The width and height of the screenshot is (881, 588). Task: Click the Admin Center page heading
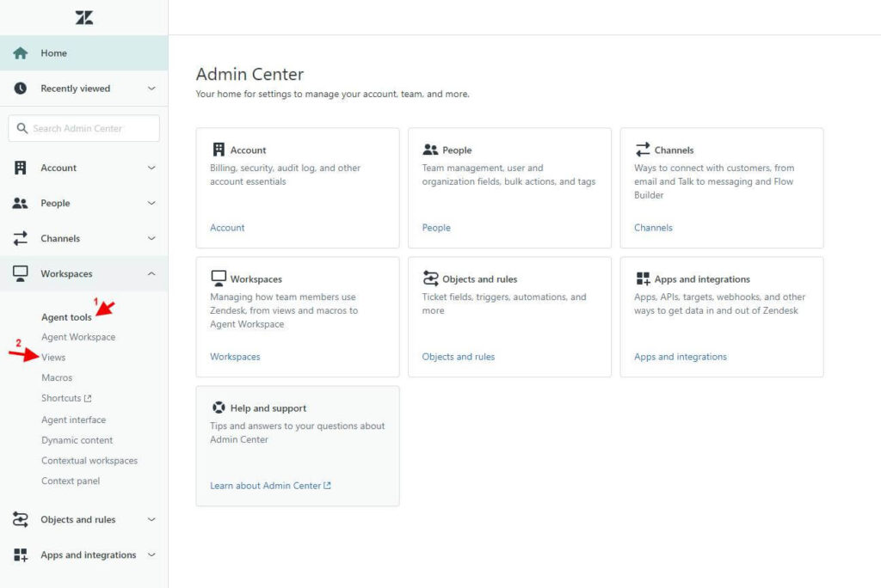(250, 74)
